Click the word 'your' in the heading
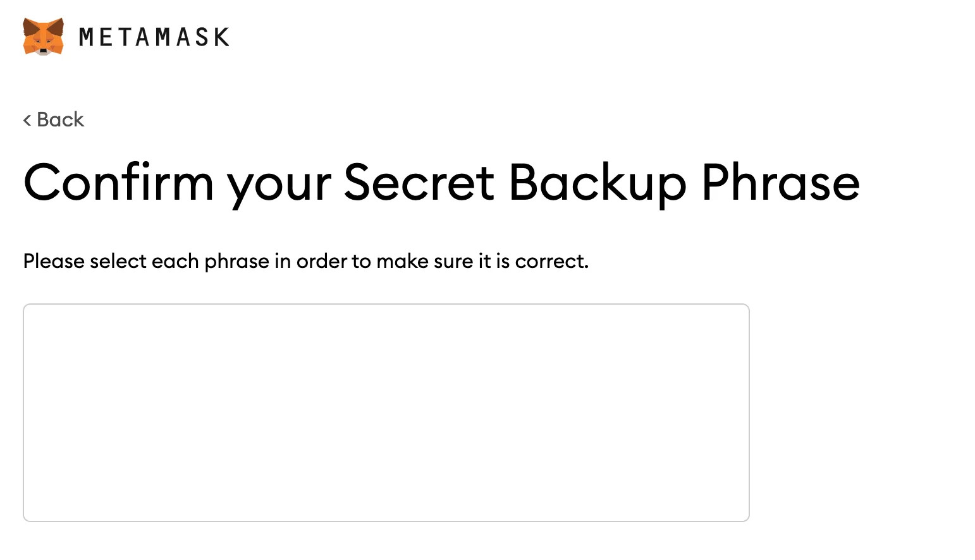This screenshot has width=975, height=560. coord(279,188)
